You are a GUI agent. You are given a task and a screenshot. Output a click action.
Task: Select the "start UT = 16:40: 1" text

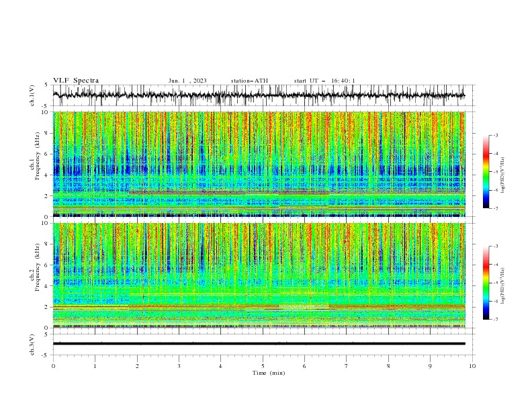point(324,81)
